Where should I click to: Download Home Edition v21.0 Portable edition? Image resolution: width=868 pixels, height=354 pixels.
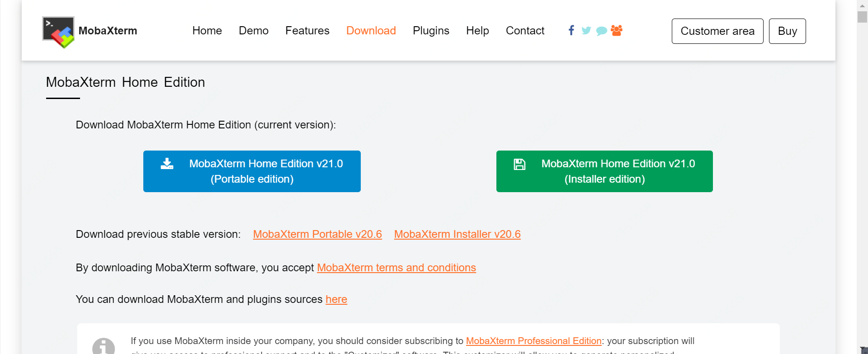point(252,171)
